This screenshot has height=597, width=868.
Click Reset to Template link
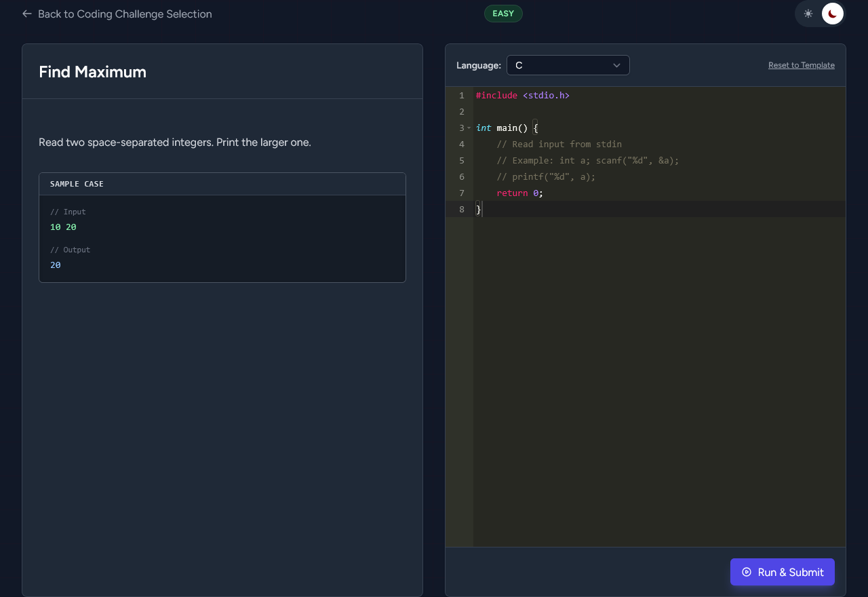click(802, 65)
